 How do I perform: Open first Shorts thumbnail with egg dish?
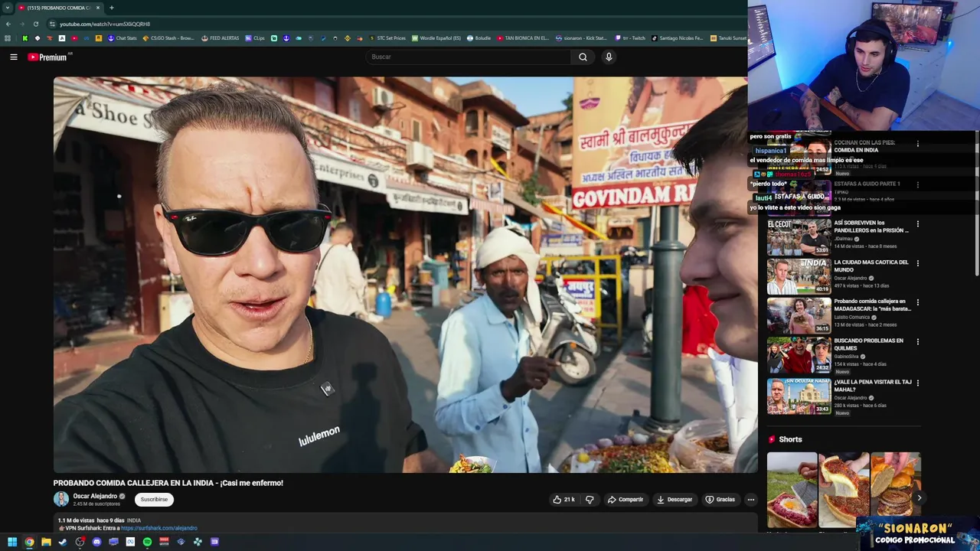click(x=792, y=490)
